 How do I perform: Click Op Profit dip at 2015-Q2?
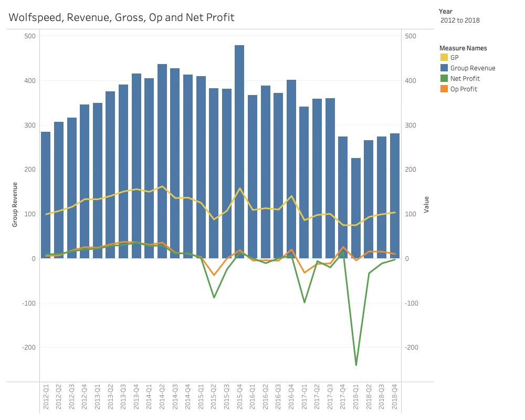coord(214,275)
